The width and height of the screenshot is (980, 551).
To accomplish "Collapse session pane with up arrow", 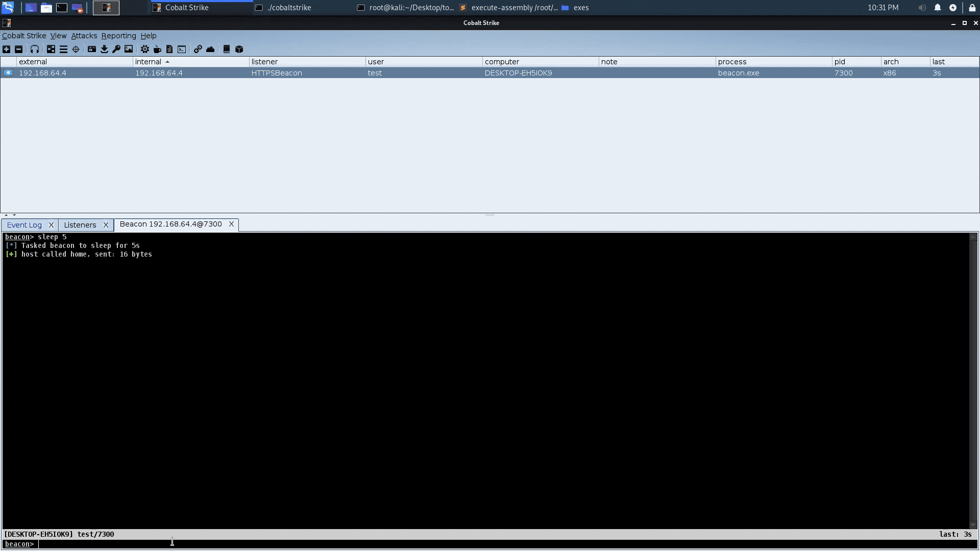I will point(6,215).
